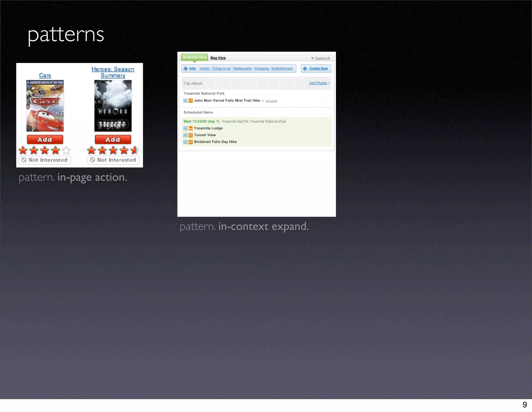Viewport: 532px width, 412px height.
Task: Click the blue plus icon beside Add
Action: [x=185, y=69]
